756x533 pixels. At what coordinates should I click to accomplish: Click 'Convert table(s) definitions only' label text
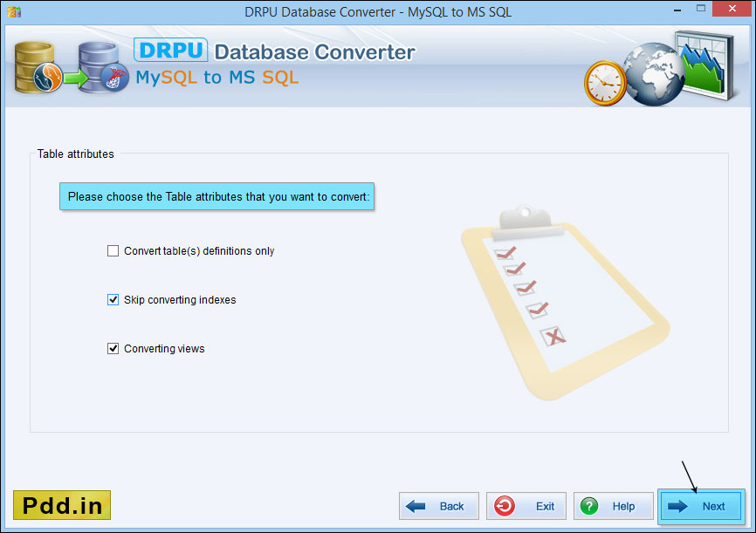199,251
